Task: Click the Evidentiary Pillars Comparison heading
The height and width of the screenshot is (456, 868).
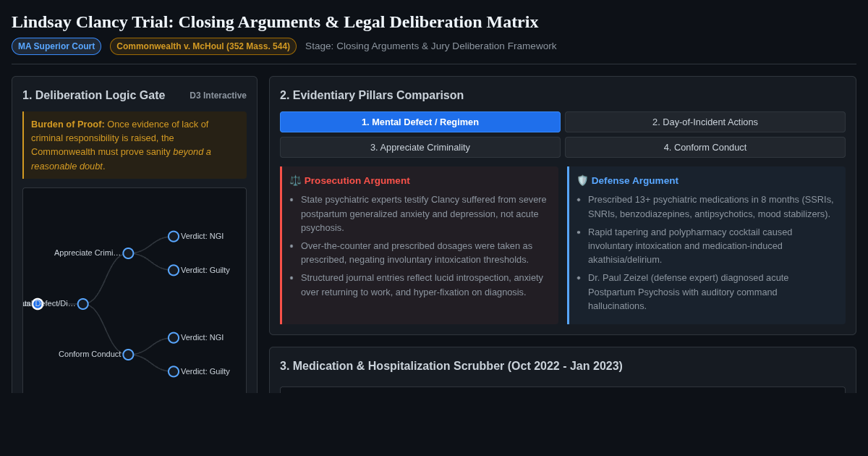Action: click(x=372, y=96)
